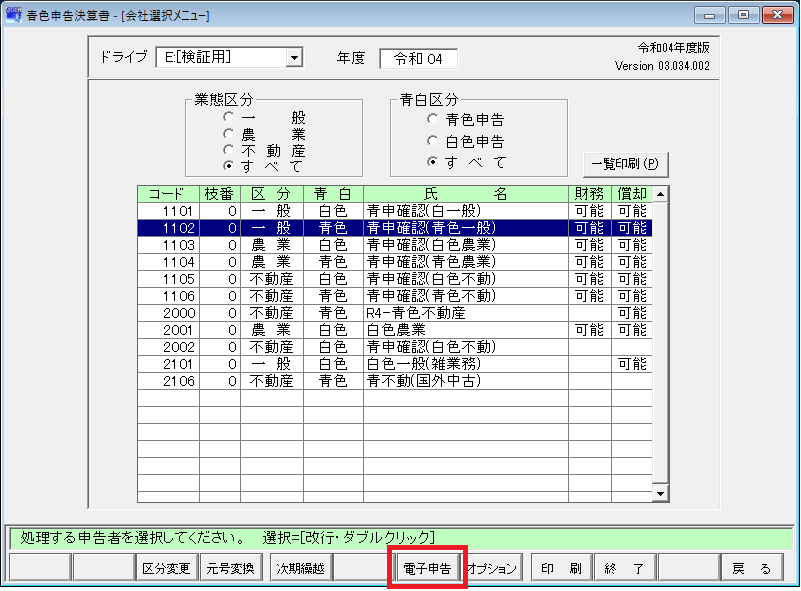
Task: Maximize the 青色申告決算書 window
Action: (x=743, y=15)
